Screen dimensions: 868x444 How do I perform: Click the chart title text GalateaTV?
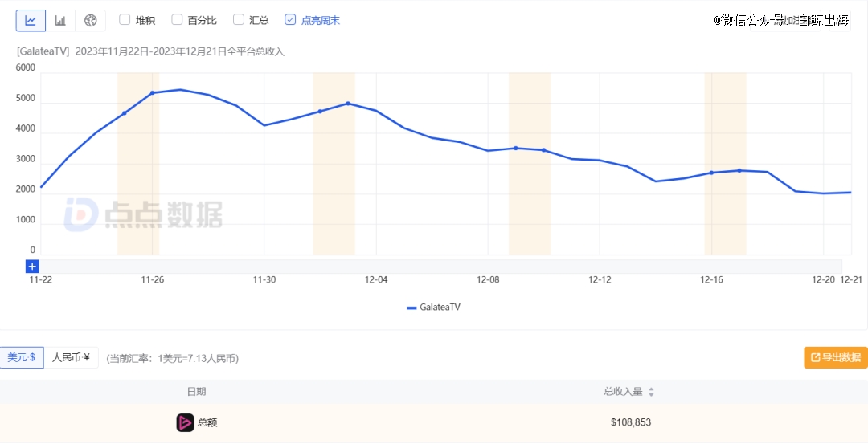tap(43, 51)
